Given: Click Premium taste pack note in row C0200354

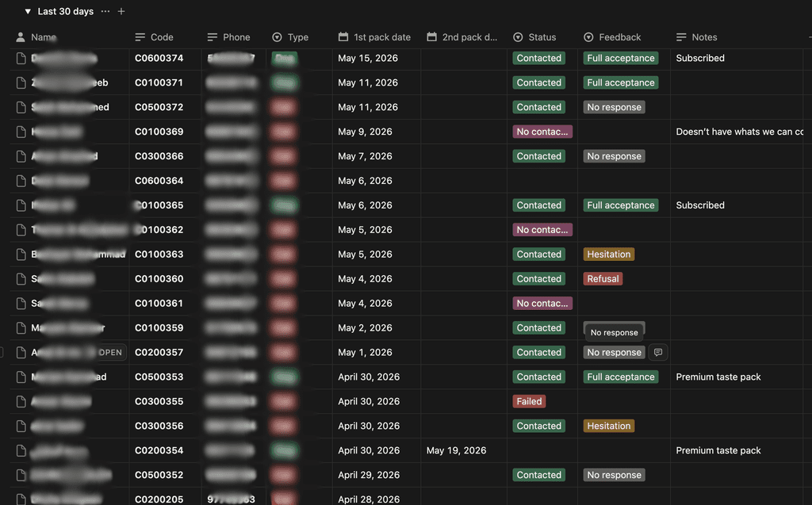Looking at the screenshot, I should pos(718,450).
